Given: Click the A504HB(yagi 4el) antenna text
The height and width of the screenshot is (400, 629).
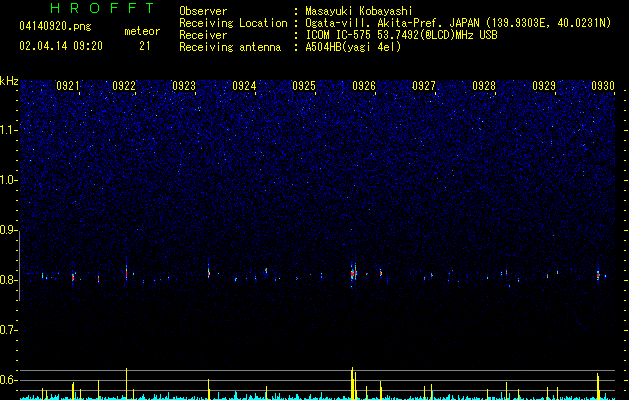Looking at the screenshot, I should [x=353, y=47].
